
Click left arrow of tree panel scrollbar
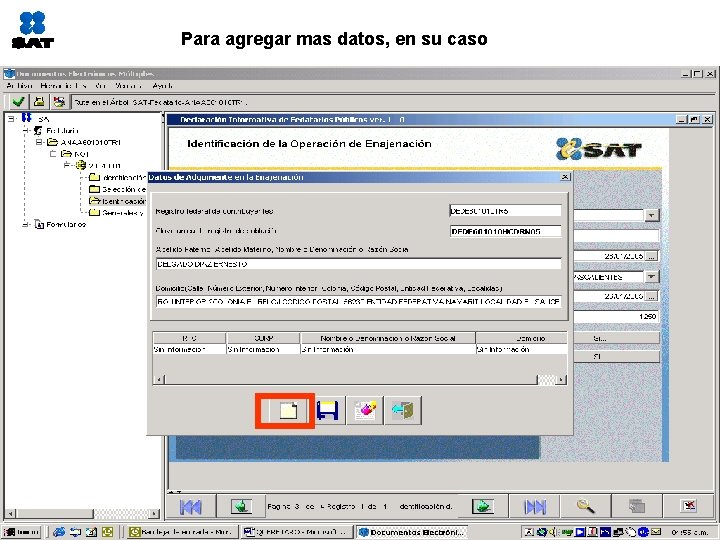coord(10,513)
